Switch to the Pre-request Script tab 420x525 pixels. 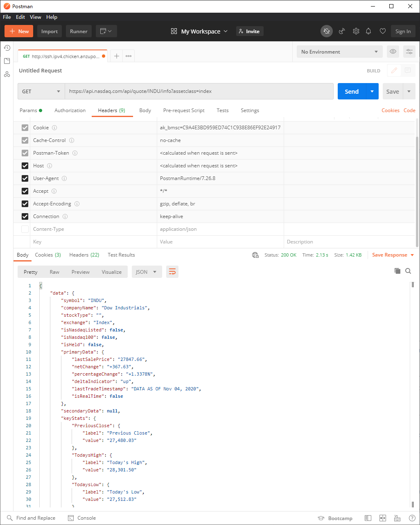184,110
